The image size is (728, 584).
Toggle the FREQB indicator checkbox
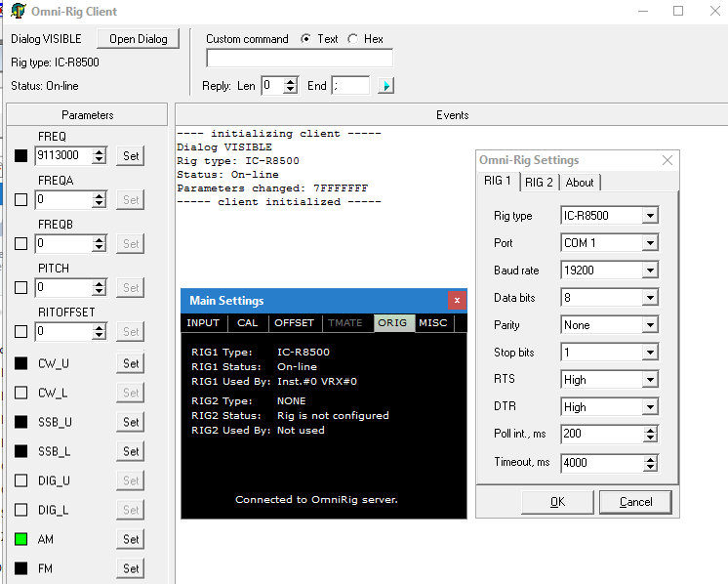[20, 243]
